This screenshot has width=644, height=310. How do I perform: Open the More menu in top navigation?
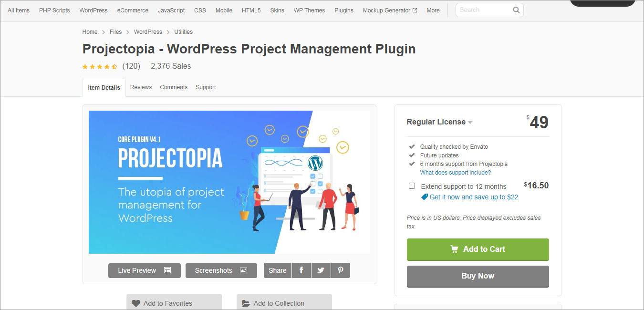pyautogui.click(x=433, y=10)
